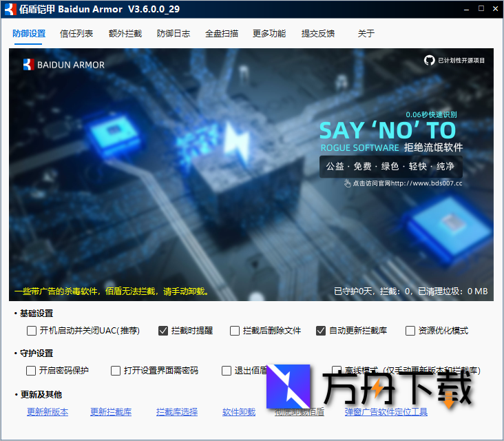This screenshot has width=504, height=441.
Task: Uncheck 拦截时提醒 checkbox
Action: (x=163, y=331)
